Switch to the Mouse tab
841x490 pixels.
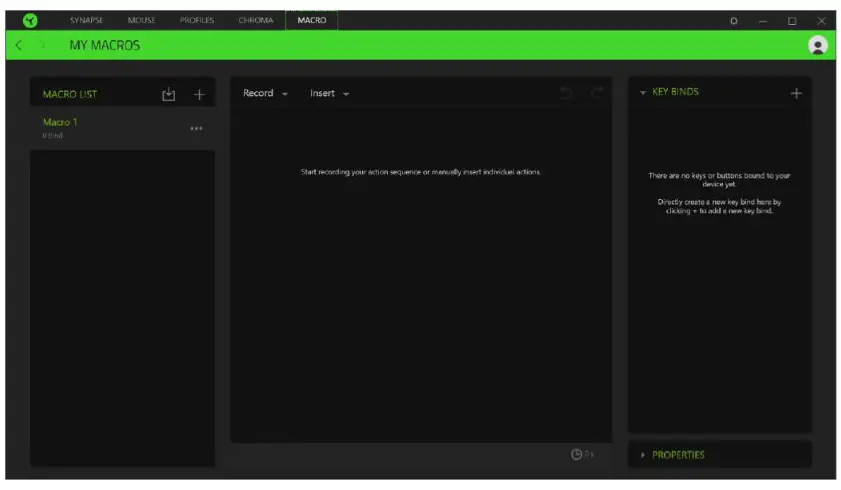point(142,20)
